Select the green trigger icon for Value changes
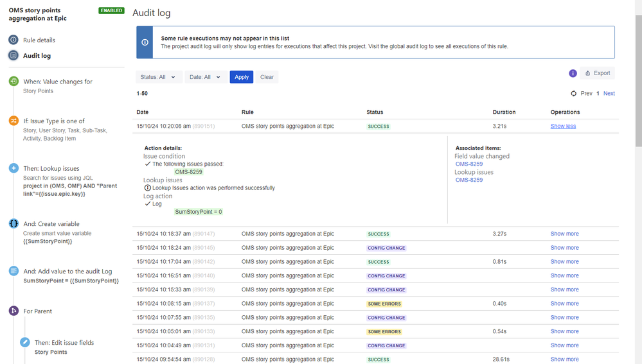642x364 pixels. (13, 81)
